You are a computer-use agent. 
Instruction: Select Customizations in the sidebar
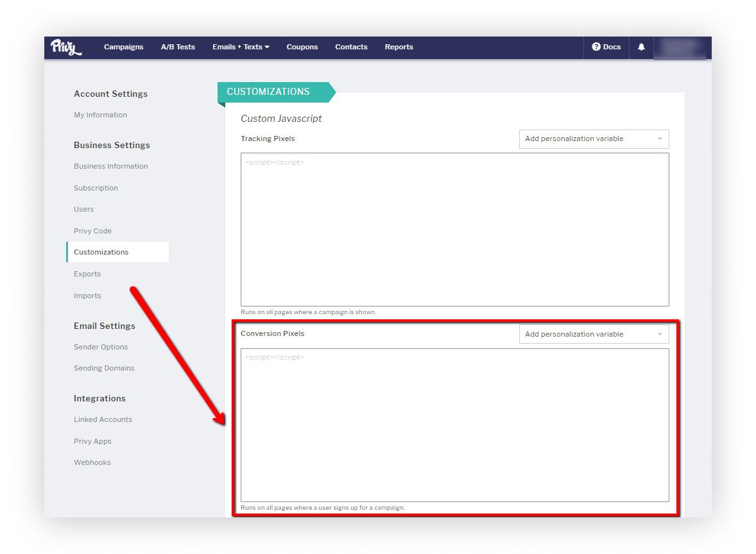117,252
